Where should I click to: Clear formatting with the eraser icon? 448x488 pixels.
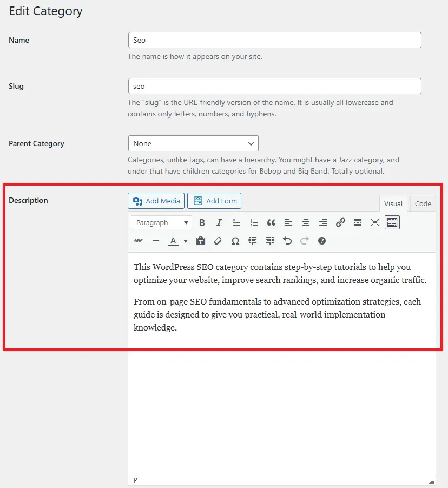[218, 241]
